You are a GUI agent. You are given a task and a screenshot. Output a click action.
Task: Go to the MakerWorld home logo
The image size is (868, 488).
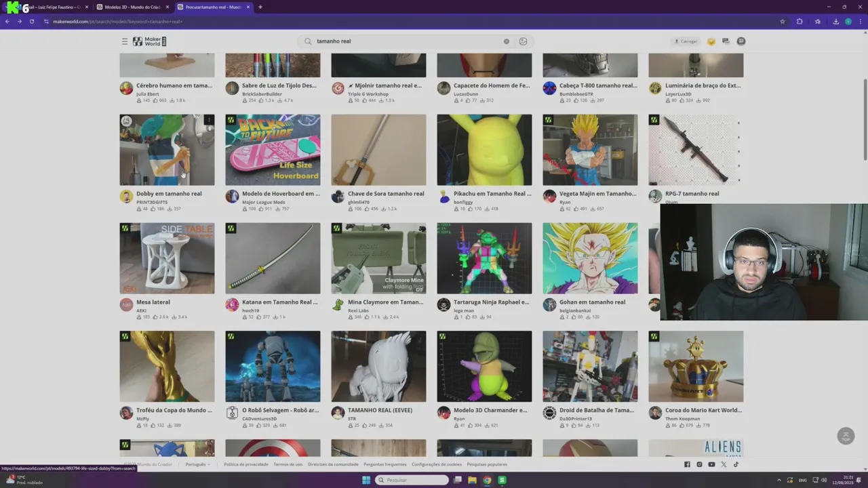coord(149,41)
